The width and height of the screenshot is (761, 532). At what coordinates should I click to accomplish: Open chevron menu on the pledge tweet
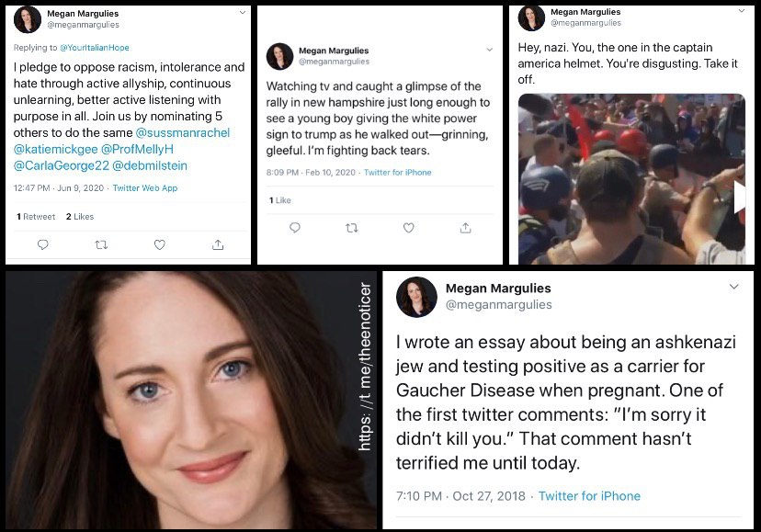(x=243, y=12)
